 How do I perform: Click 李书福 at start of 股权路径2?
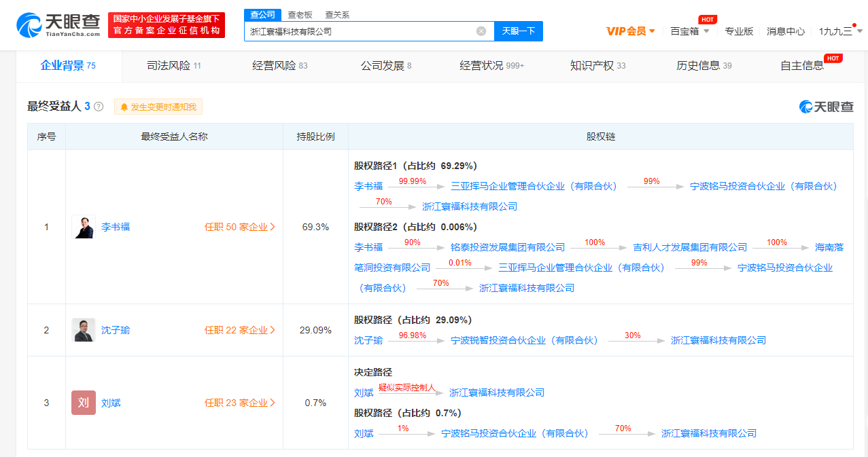point(368,247)
